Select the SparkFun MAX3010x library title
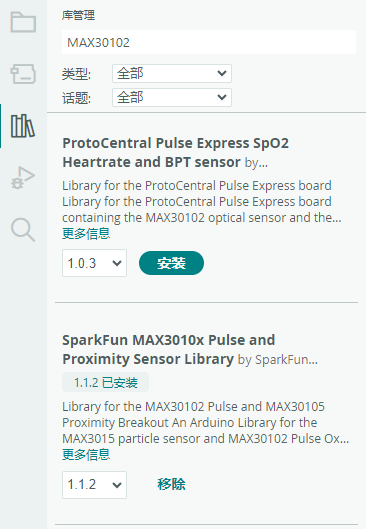 pyautogui.click(x=169, y=349)
